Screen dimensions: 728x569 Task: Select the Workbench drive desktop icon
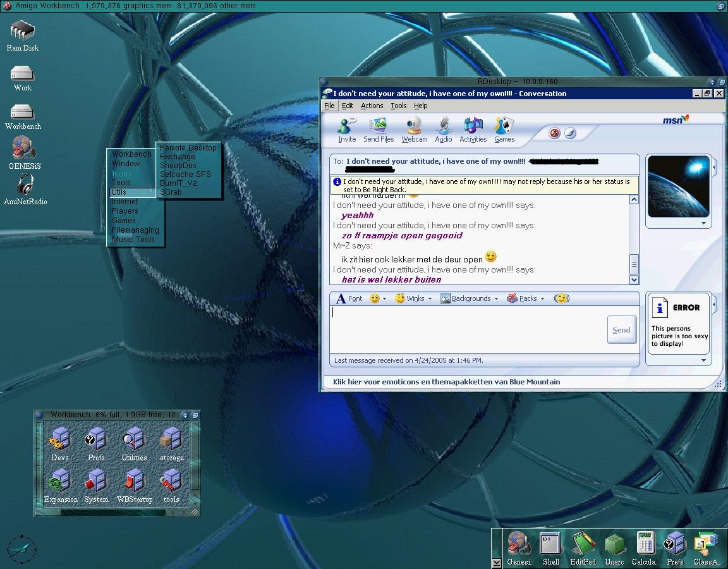coord(23,116)
